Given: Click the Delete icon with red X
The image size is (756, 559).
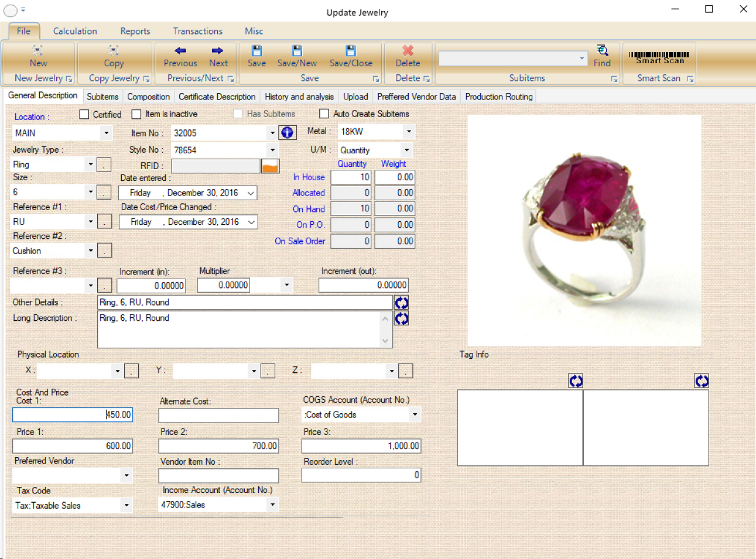Looking at the screenshot, I should click(x=408, y=51).
